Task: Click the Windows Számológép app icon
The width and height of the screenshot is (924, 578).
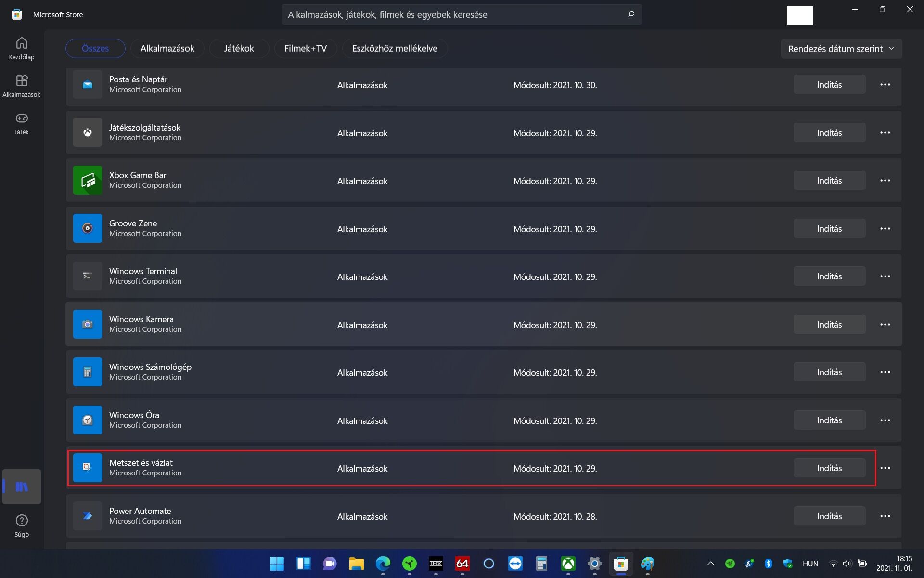Action: (88, 372)
